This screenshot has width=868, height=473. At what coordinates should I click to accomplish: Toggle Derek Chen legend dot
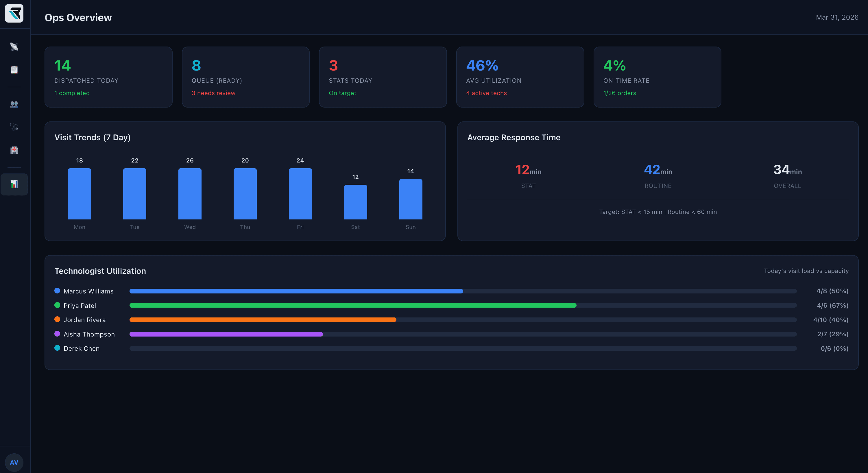coord(57,348)
